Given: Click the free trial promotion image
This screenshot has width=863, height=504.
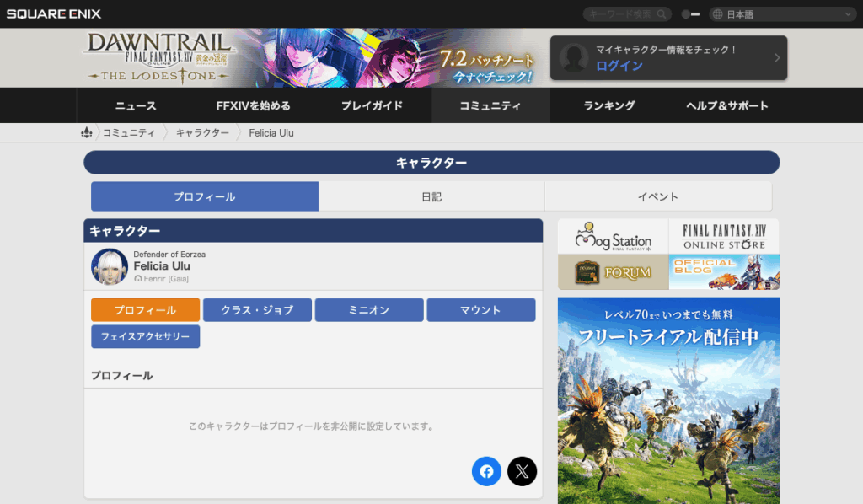Looking at the screenshot, I should 668,400.
